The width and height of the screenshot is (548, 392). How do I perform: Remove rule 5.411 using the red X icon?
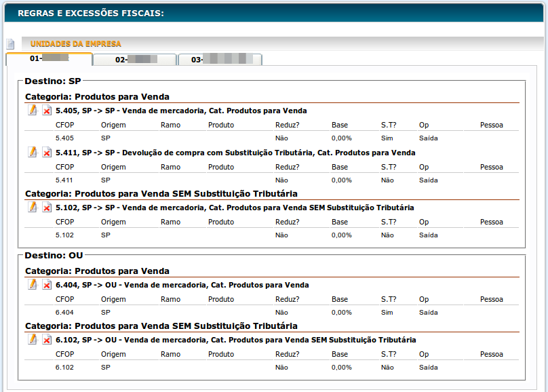coord(47,153)
